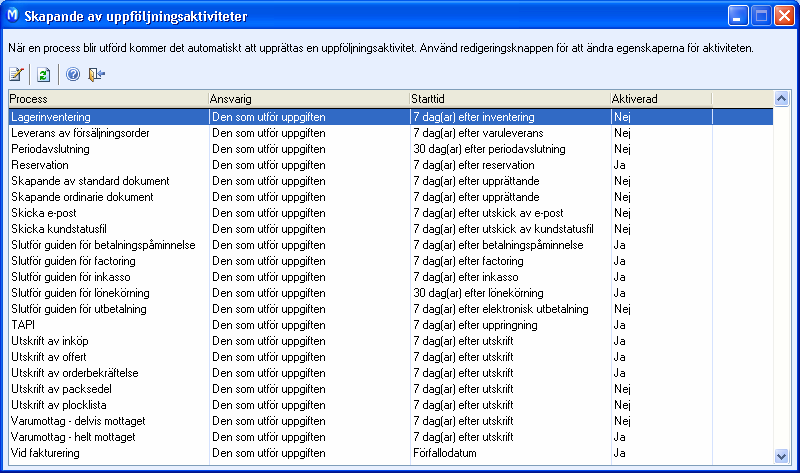Sort by the Process column header
800x473 pixels.
coord(108,98)
